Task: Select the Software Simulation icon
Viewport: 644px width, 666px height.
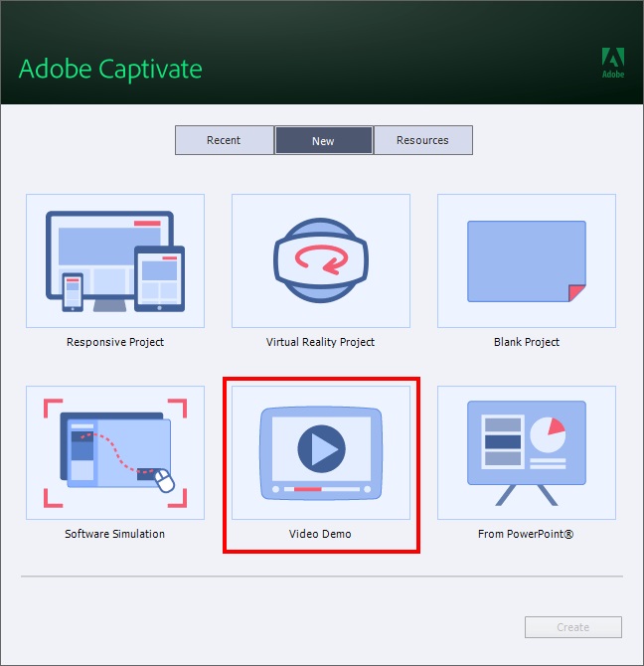Action: coord(115,452)
